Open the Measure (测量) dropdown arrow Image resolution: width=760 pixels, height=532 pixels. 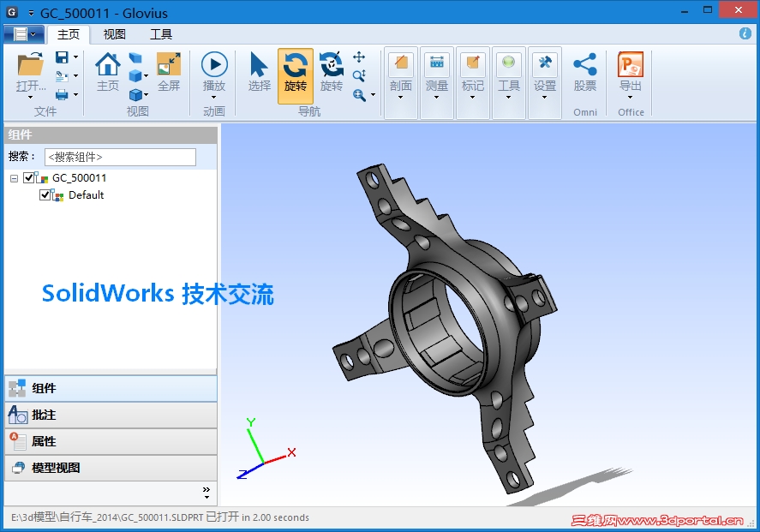pos(436,98)
